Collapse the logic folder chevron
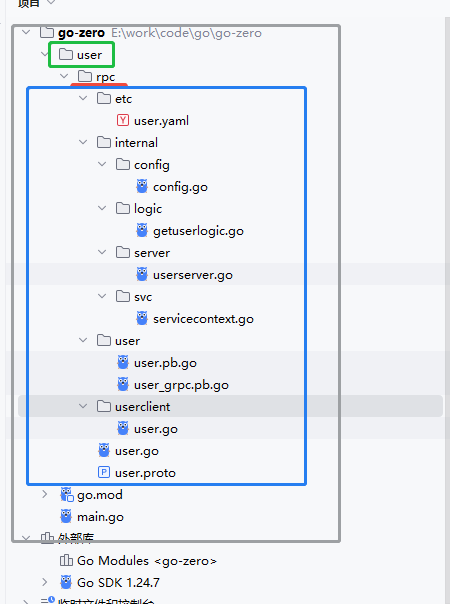The height and width of the screenshot is (604, 450). click(102, 208)
